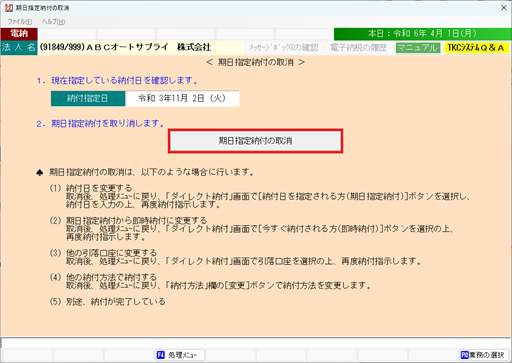
Task: Click item (1) 納付日を変更する
Action: (91, 188)
